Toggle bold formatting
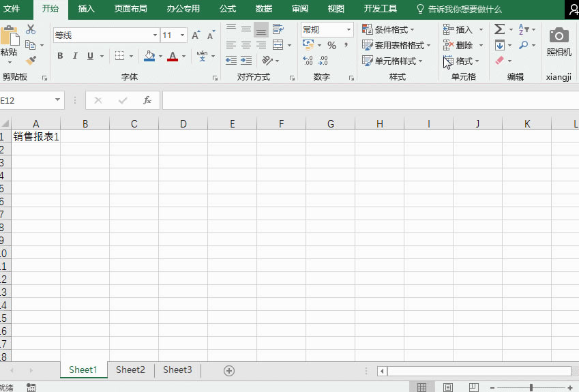This screenshot has height=392, width=579. (60, 56)
